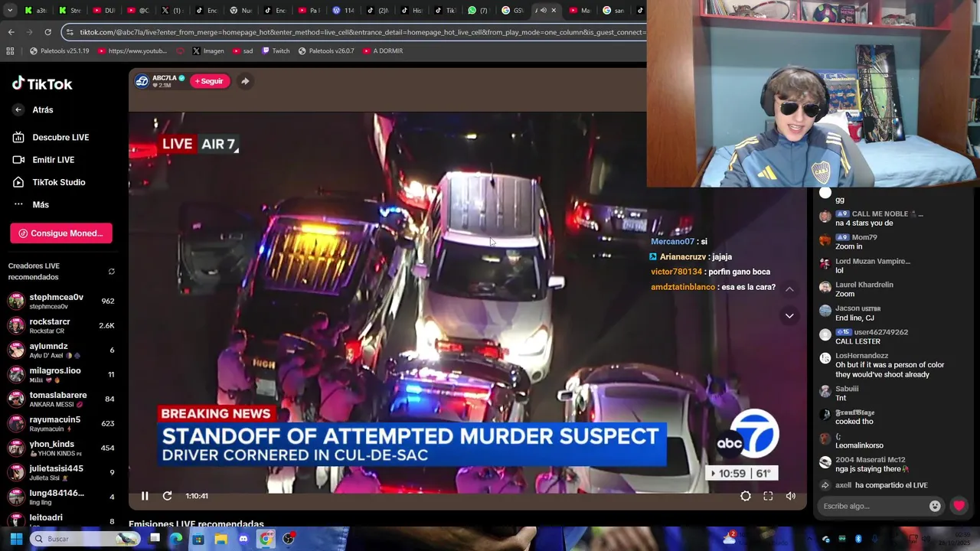Mute the active tab via speaker icon

(544, 11)
